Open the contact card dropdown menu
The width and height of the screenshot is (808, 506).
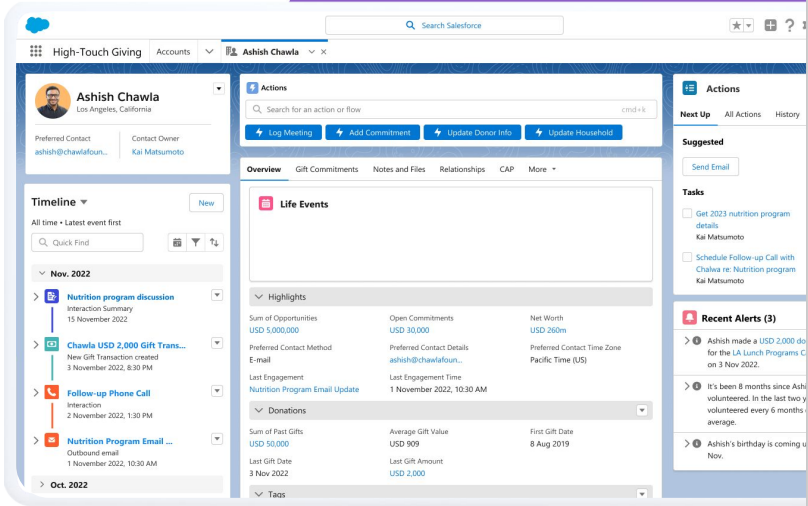[219, 89]
